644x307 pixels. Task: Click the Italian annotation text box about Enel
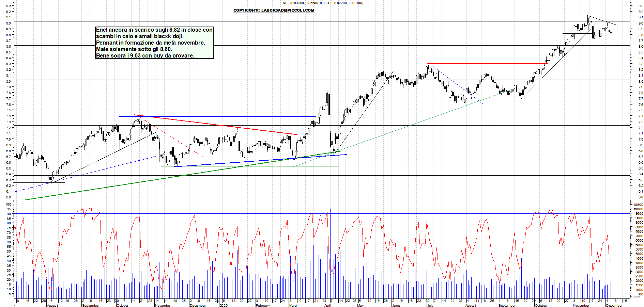pyautogui.click(x=154, y=43)
